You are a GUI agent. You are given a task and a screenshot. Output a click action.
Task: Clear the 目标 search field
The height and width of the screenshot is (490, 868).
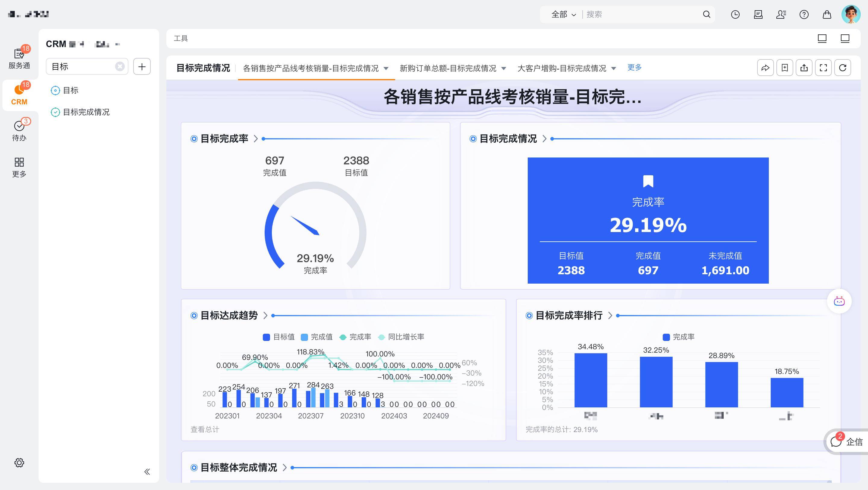click(x=120, y=66)
